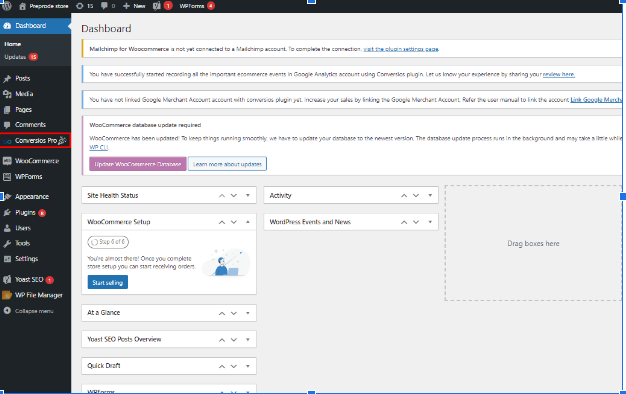Toggle the Activity widget panel
The width and height of the screenshot is (626, 394).
430,195
